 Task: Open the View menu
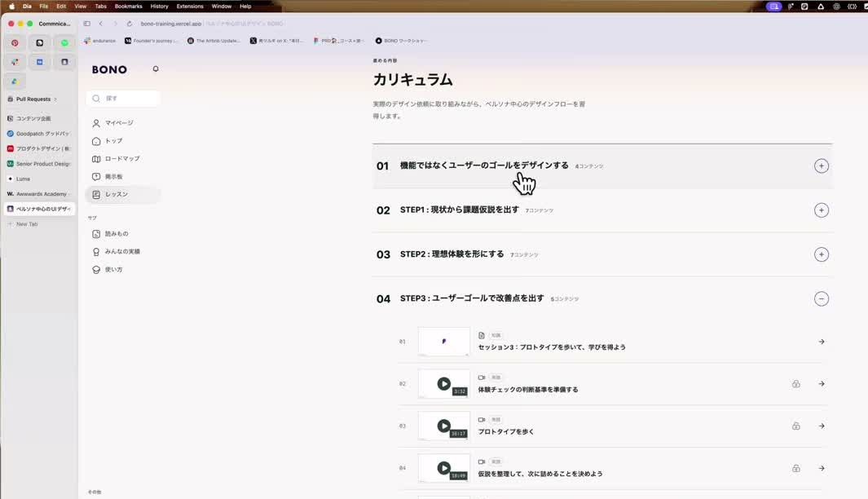click(x=80, y=7)
